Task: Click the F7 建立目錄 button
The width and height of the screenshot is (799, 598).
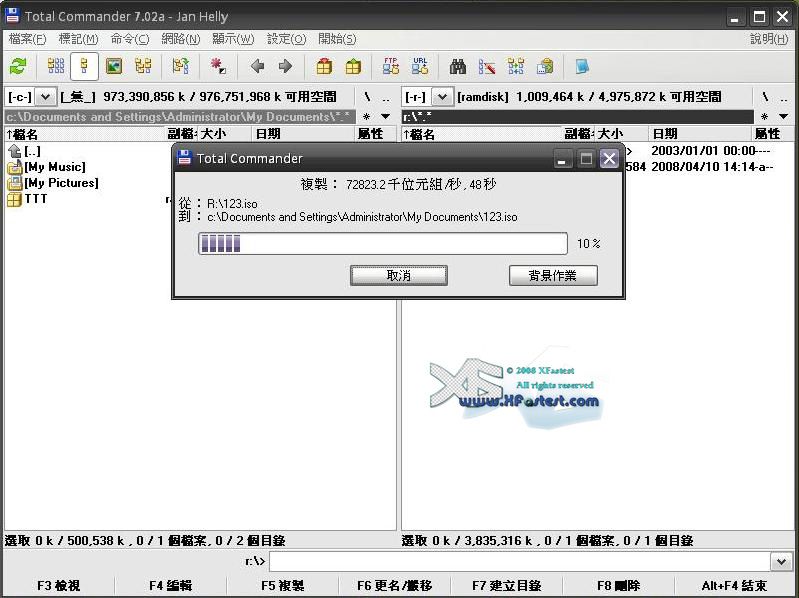Action: (507, 586)
